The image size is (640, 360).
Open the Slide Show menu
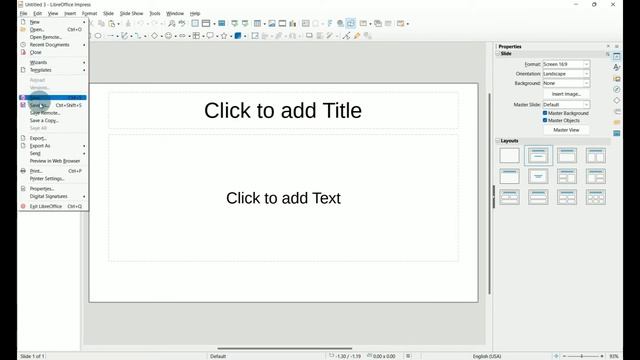pos(131,13)
